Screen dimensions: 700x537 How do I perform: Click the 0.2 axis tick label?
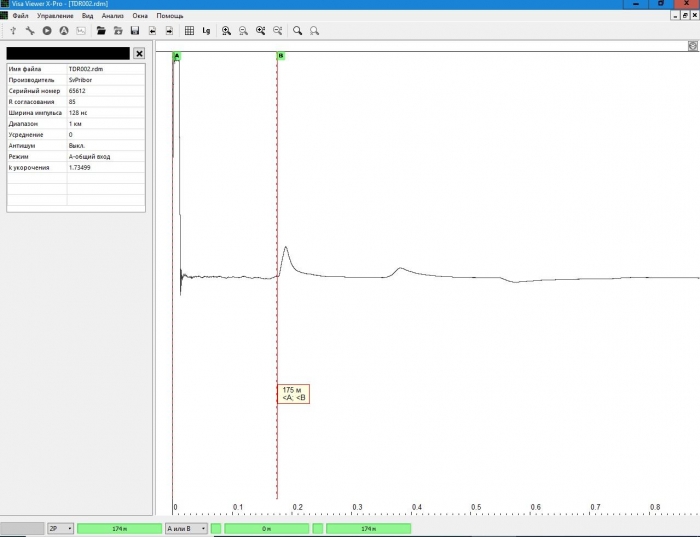point(297,507)
